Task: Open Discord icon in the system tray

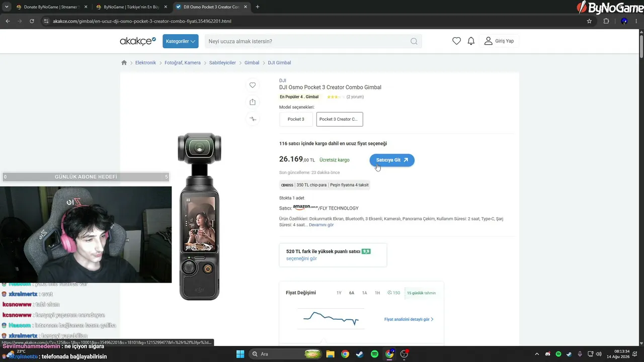Action: pyautogui.click(x=548, y=354)
